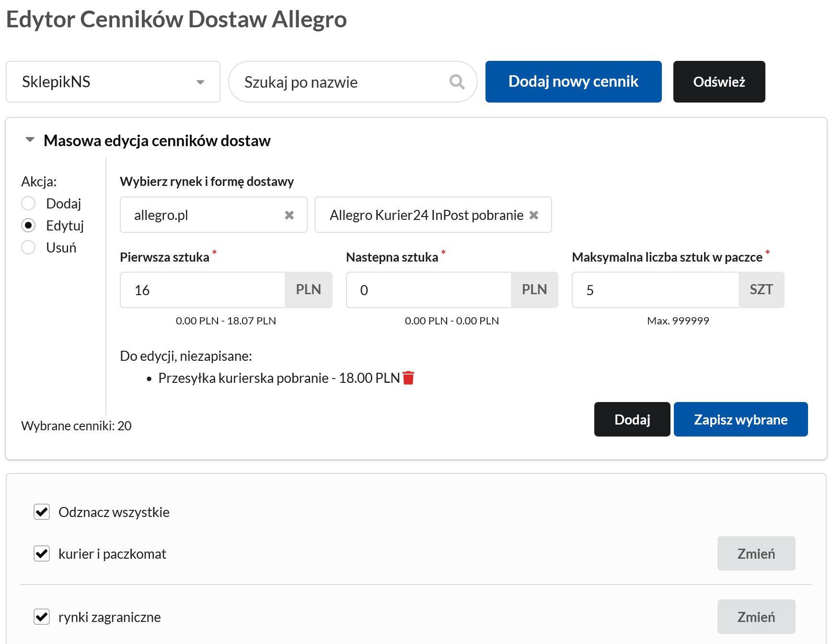Save with Zapisz wybrane button
832x644 pixels.
740,419
